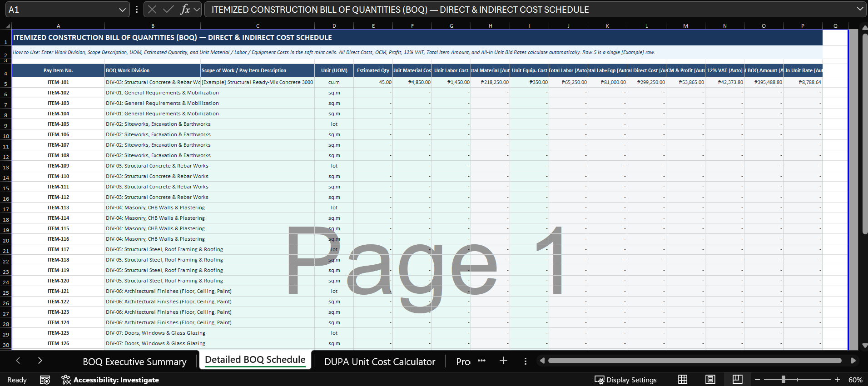Switch to BOQ Executive Summary sheet tab
868x386 pixels.
[x=134, y=362]
